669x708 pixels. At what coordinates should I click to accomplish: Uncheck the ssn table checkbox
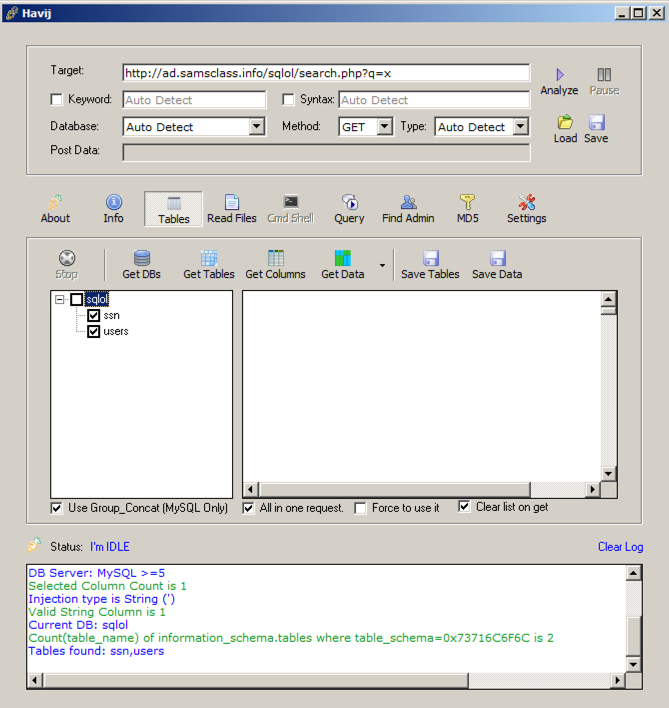[93, 315]
